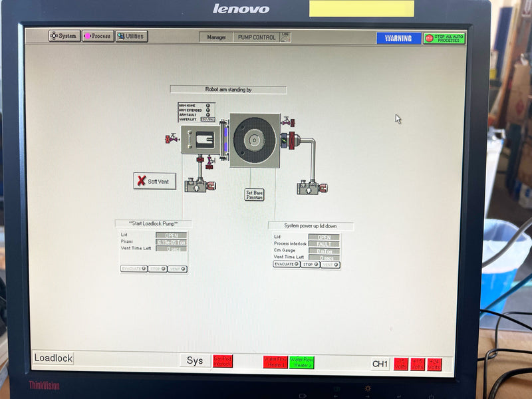Click the green Water Flow Heater 2 indicator
This screenshot has height=399, width=532.
click(301, 362)
